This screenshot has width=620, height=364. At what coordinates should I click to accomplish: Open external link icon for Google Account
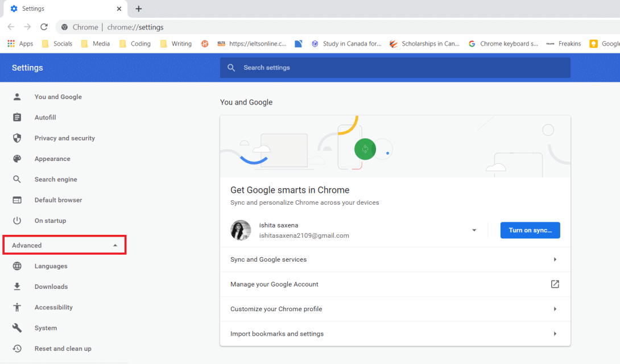click(x=555, y=284)
